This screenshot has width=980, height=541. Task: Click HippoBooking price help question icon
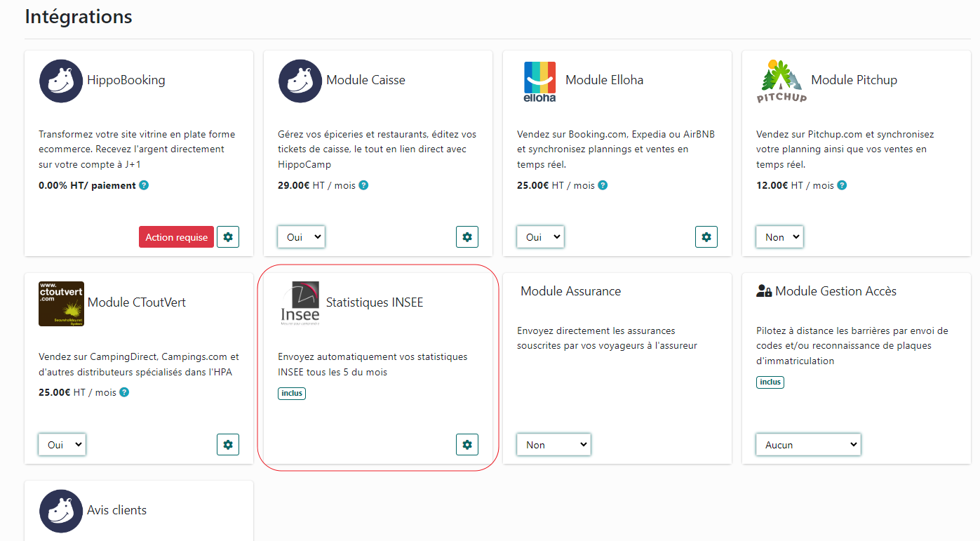click(x=144, y=185)
